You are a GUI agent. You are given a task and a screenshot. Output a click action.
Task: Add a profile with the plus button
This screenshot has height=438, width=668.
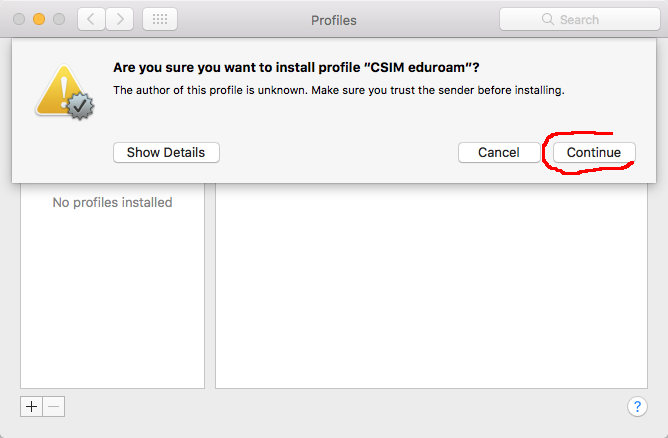click(32, 406)
